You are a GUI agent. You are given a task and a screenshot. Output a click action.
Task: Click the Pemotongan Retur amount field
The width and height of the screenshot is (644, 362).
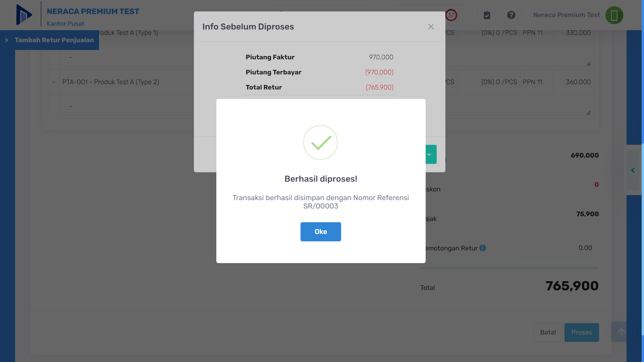pos(556,248)
